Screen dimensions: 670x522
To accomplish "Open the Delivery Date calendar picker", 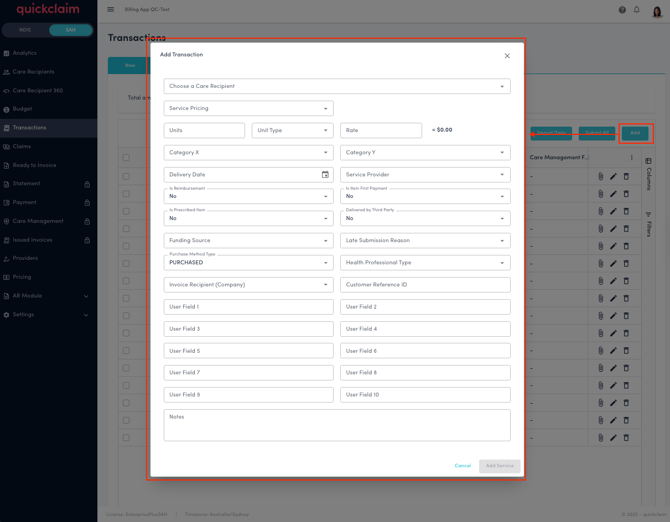I will [x=325, y=175].
